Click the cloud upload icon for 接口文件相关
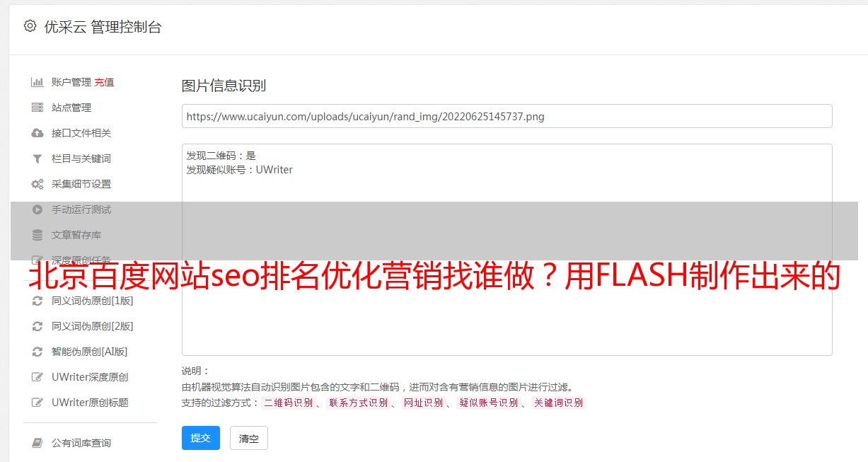The height and width of the screenshot is (462, 868). click(x=37, y=133)
